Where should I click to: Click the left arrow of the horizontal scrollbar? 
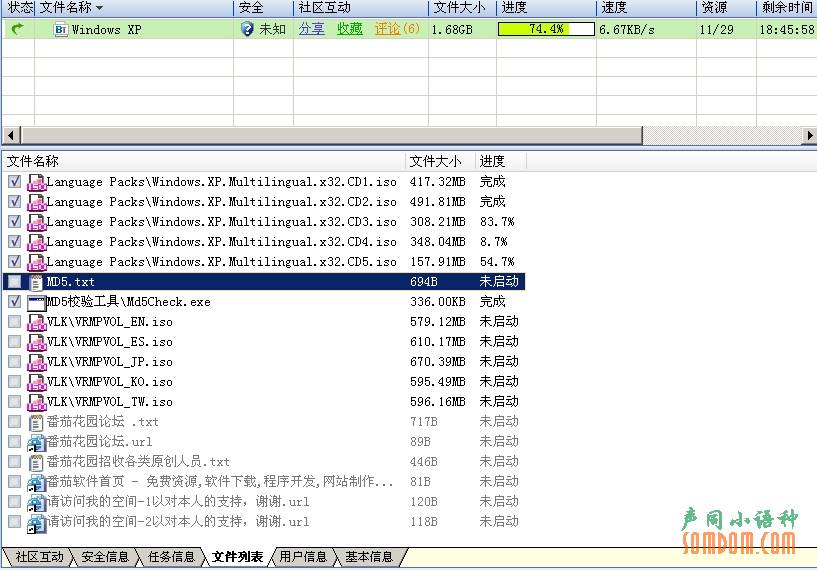11,136
